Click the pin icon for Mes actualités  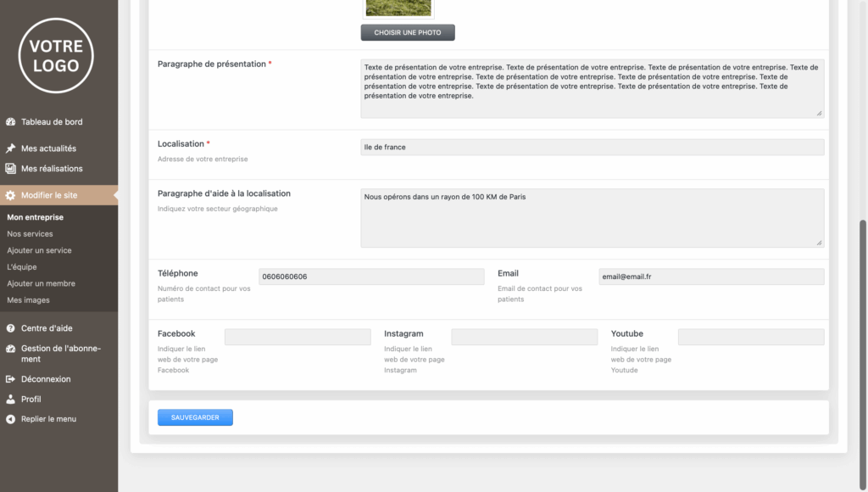[11, 148]
